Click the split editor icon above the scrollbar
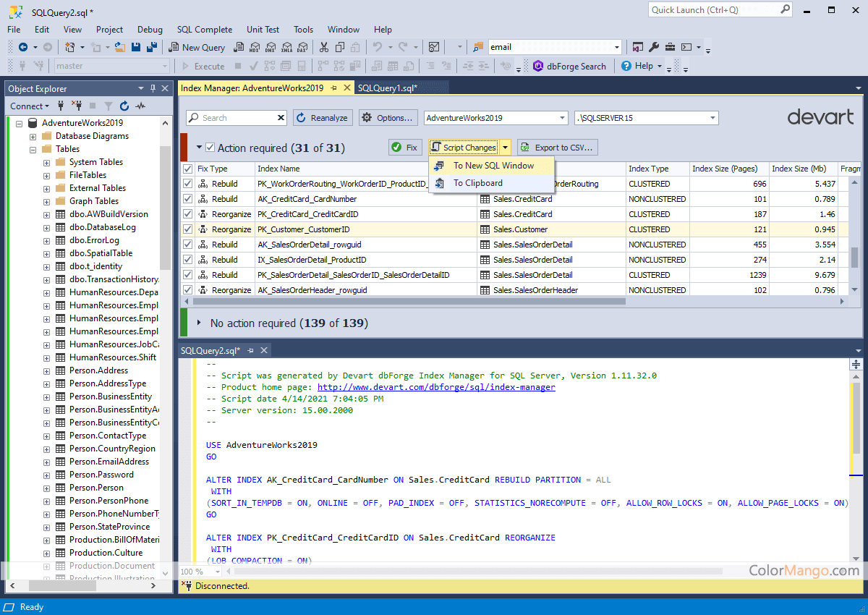This screenshot has height=615, width=868. pyautogui.click(x=856, y=365)
